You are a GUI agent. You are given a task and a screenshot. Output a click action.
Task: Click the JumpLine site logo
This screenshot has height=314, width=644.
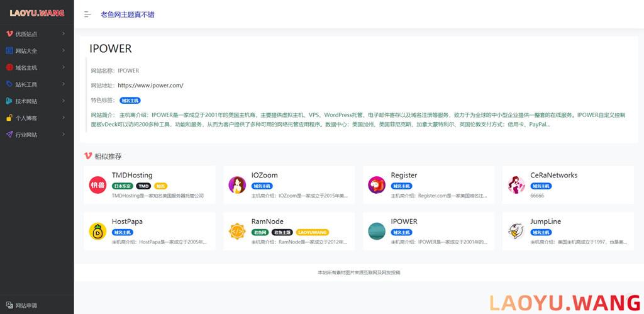pyautogui.click(x=516, y=232)
